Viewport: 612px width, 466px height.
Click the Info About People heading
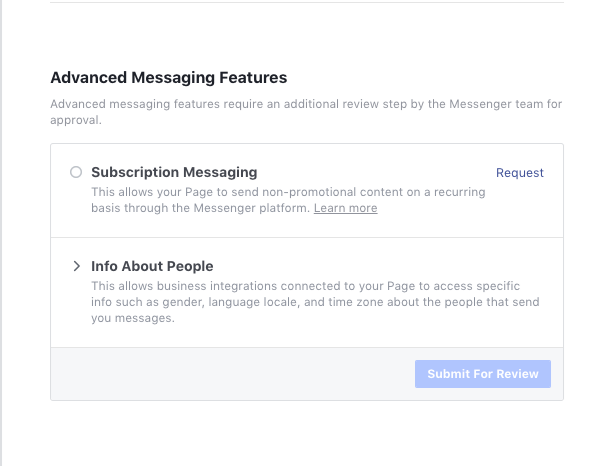152,266
